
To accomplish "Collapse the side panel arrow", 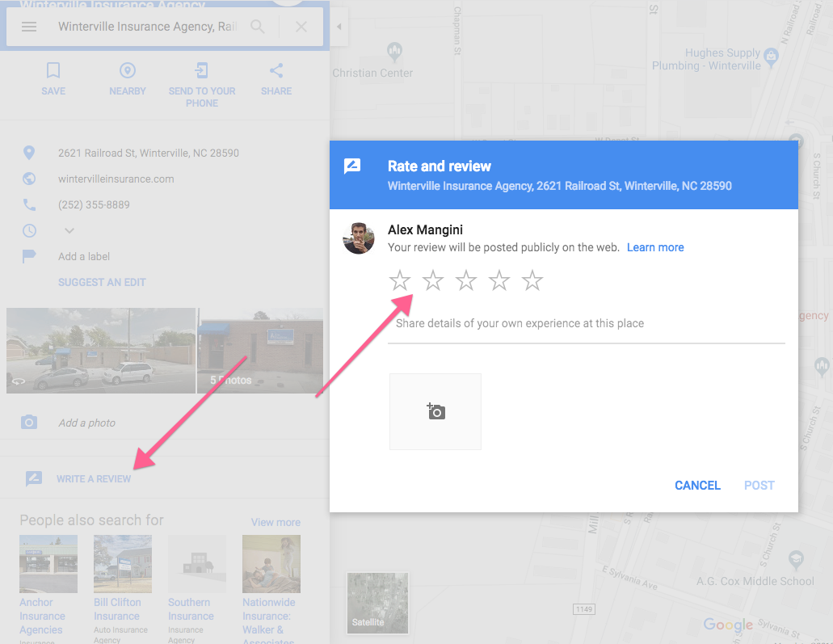I will coord(339,27).
